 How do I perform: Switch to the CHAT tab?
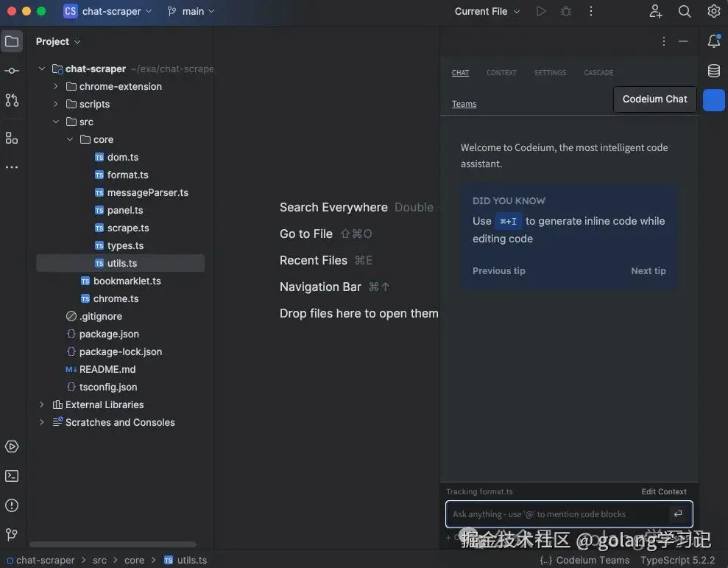coord(460,72)
